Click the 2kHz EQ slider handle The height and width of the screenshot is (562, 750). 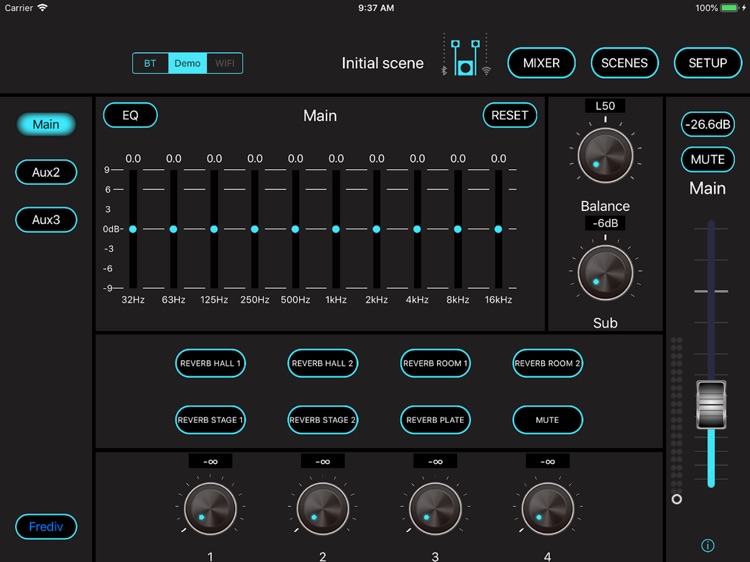click(x=376, y=229)
